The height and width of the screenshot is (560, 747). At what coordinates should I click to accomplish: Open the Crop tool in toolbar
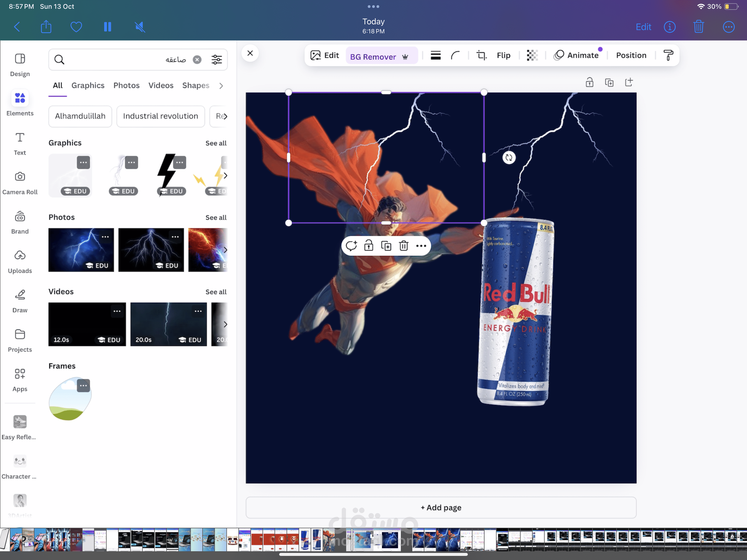click(481, 56)
